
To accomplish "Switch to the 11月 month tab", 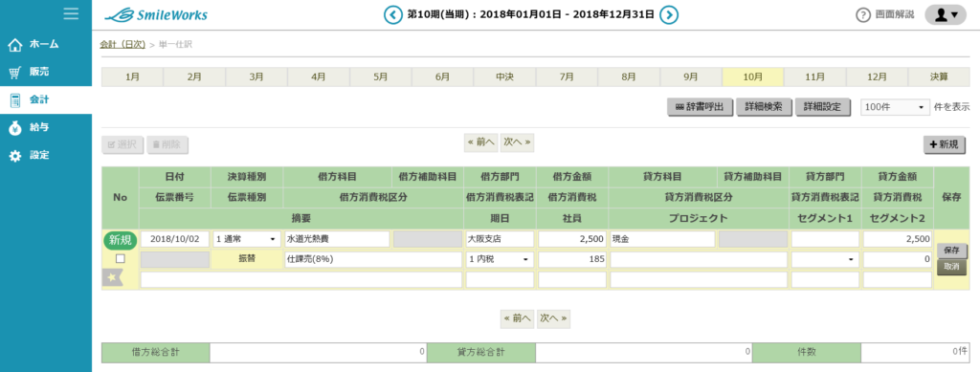I will (x=815, y=77).
